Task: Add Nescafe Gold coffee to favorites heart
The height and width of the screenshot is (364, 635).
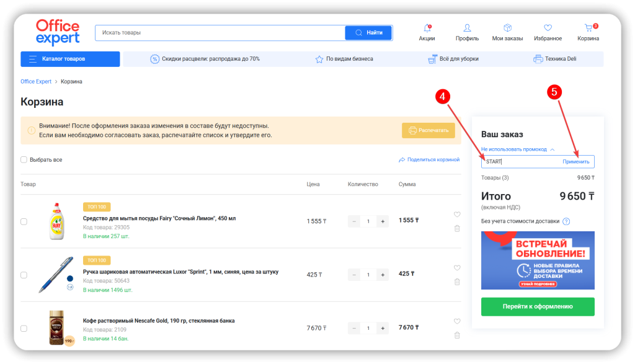Action: click(x=457, y=321)
